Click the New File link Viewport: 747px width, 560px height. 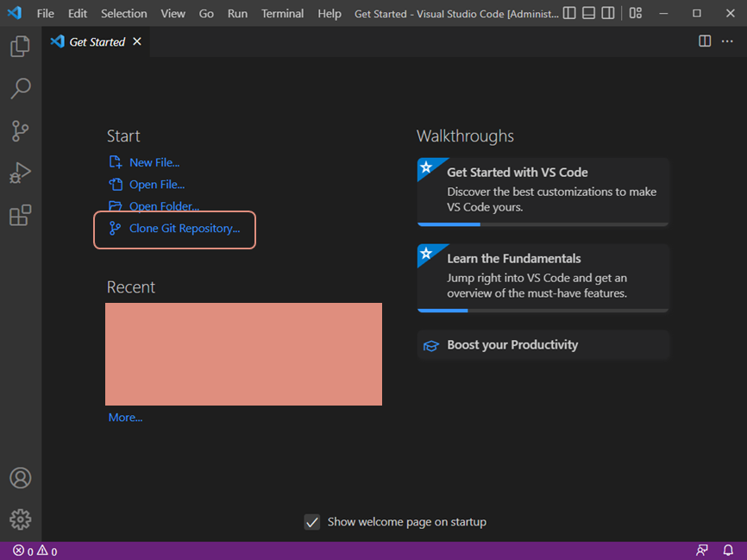[154, 162]
